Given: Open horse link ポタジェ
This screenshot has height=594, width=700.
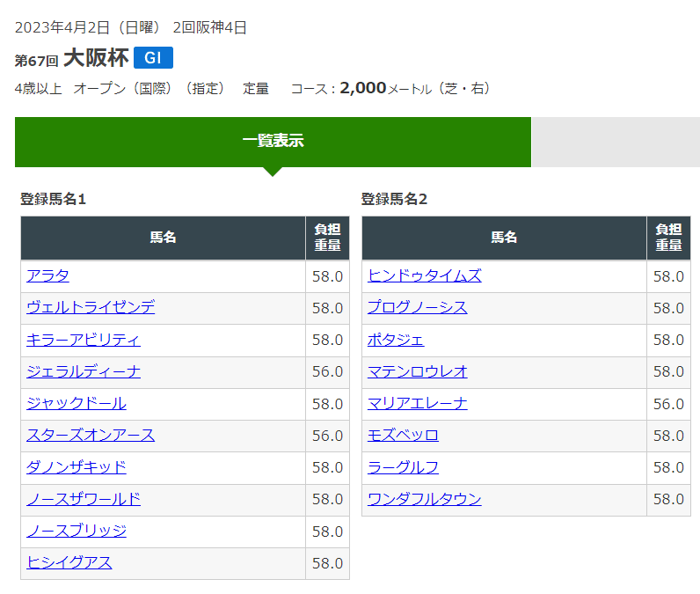Looking at the screenshot, I should [396, 340].
